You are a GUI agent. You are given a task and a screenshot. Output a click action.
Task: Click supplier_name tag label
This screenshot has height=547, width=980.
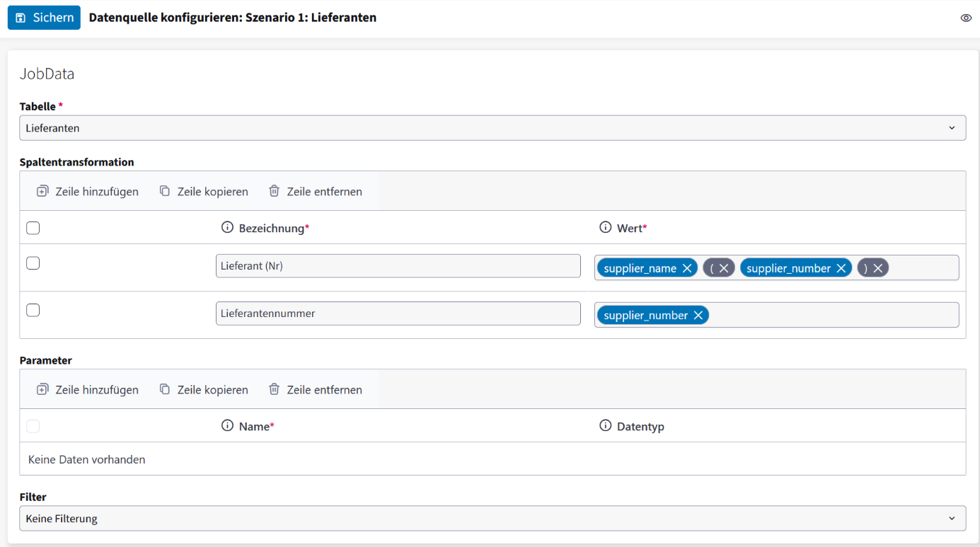click(640, 268)
